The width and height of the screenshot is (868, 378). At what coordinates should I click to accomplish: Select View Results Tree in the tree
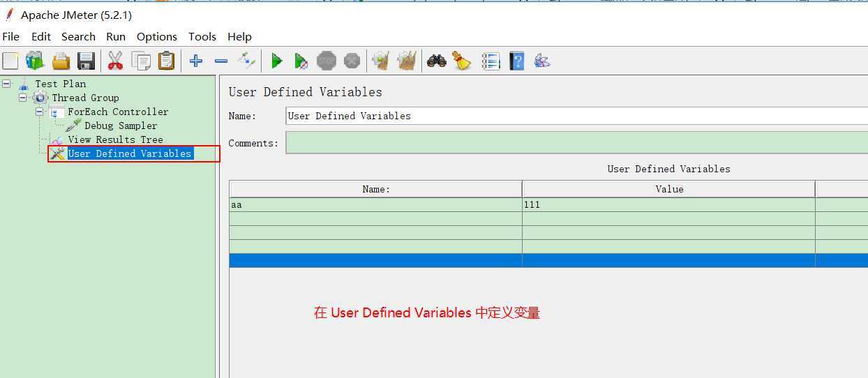point(115,139)
